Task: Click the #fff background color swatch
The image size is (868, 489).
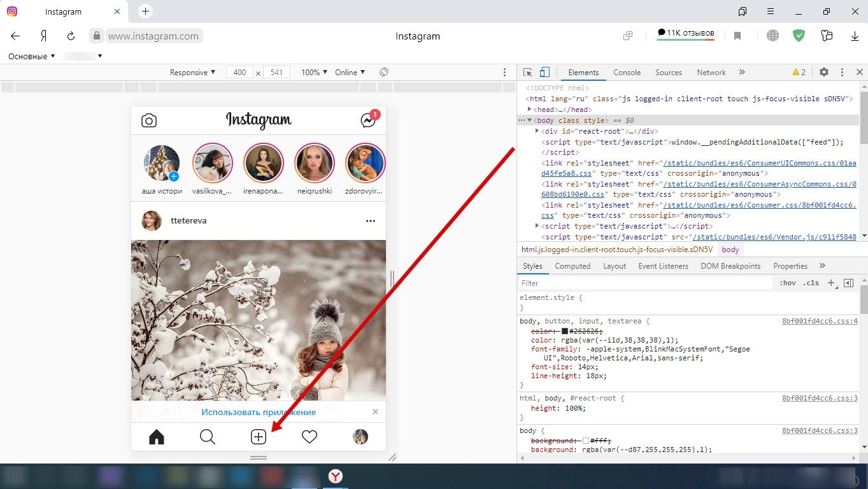Action: point(586,440)
